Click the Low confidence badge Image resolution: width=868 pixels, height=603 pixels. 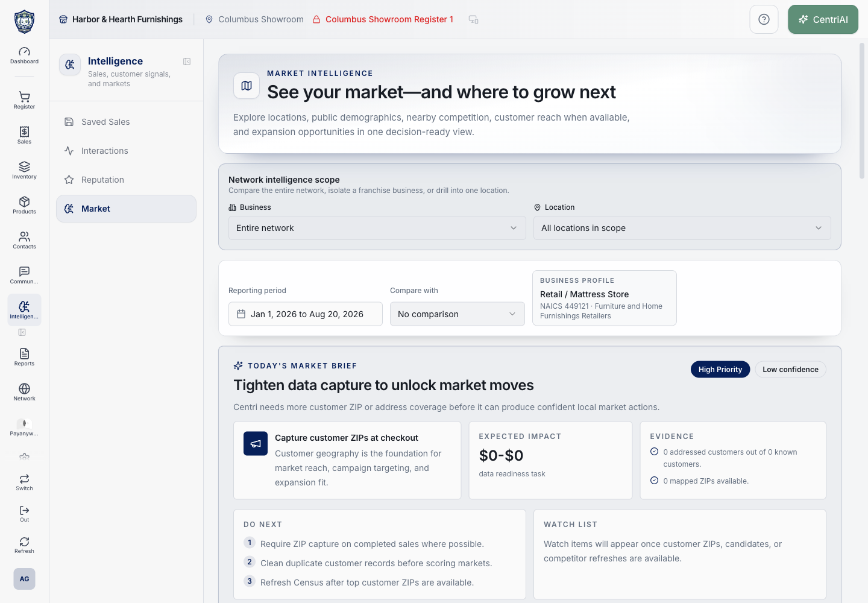click(x=790, y=370)
